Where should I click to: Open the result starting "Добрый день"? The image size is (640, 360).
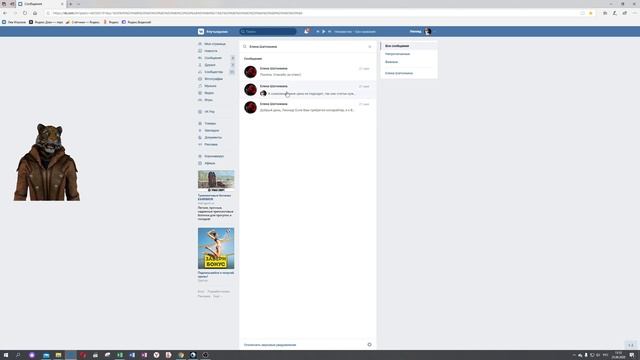[x=308, y=107]
